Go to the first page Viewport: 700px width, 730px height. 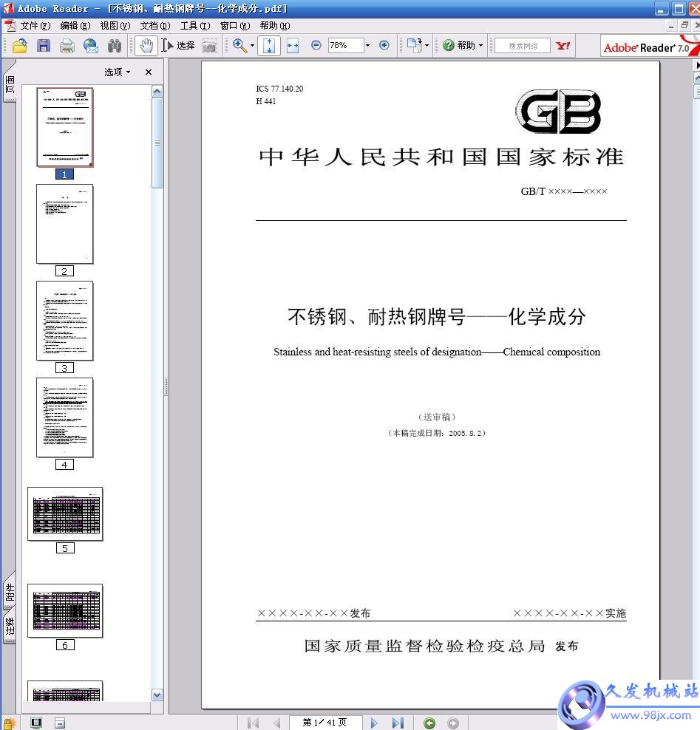pos(254,723)
